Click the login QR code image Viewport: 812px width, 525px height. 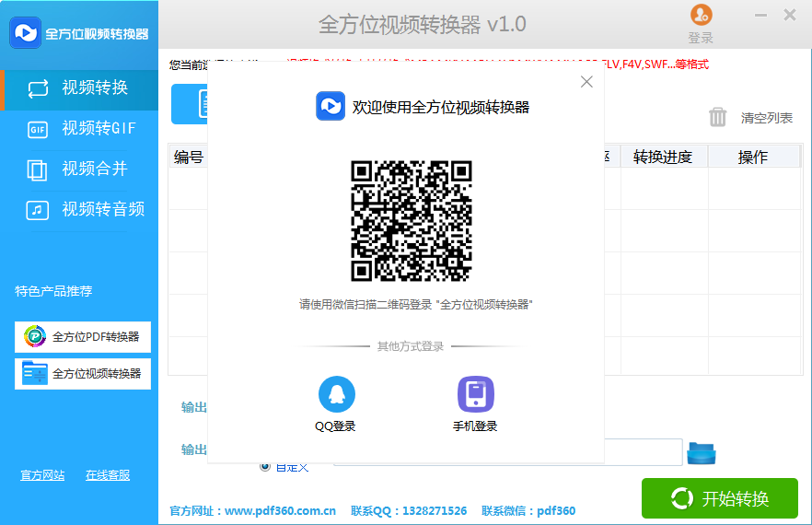coord(411,221)
